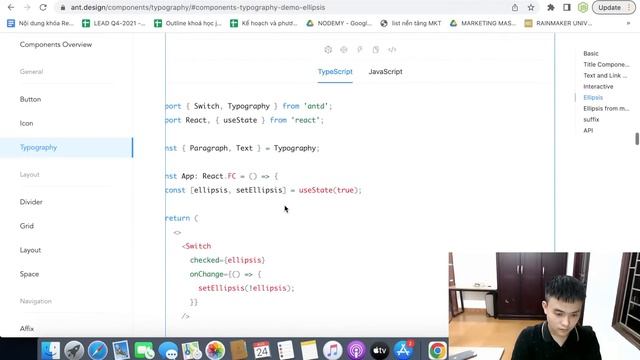Select Divider in the sidebar menu
Image resolution: width=640 pixels, height=360 pixels.
pyautogui.click(x=67, y=202)
